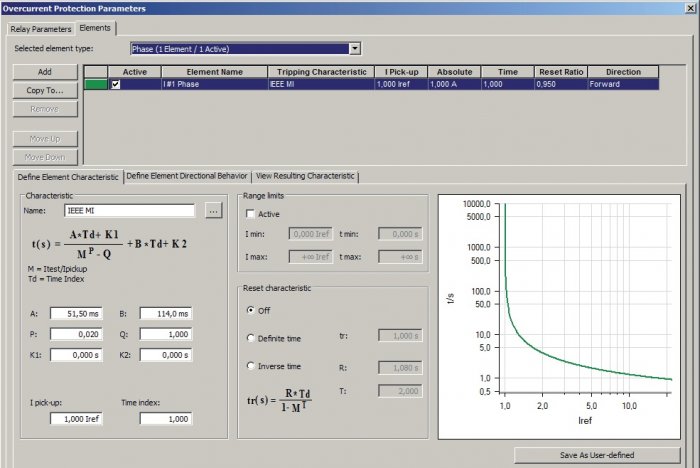Select the Off reset characteristic radio
This screenshot has width=700, height=468.
(x=250, y=310)
